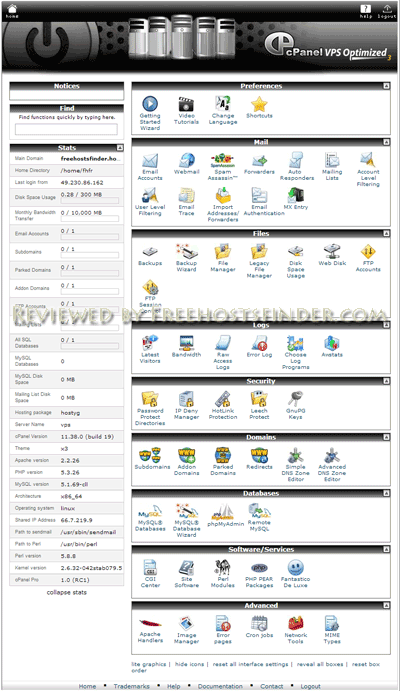Open Email Trace tool

tap(186, 202)
